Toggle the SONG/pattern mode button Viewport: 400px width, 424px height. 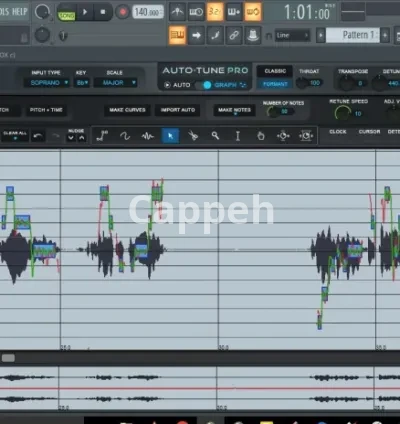(x=66, y=16)
